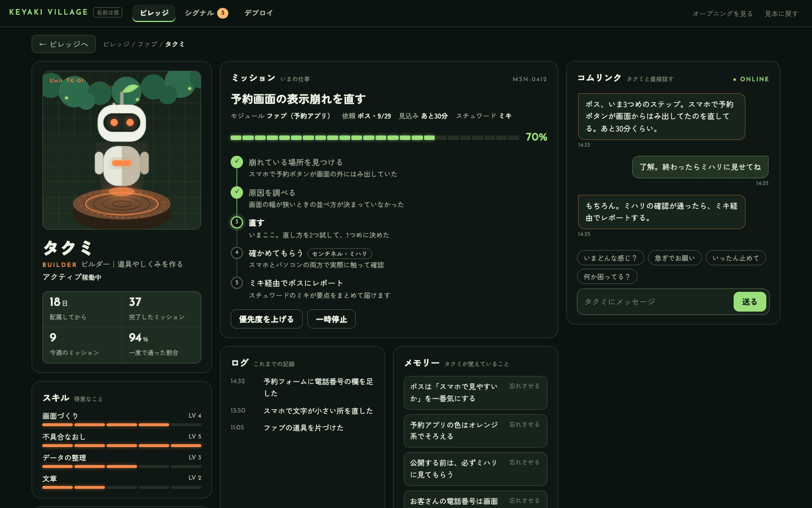
Task: Click the オープニングを見る link
Action: pyautogui.click(x=722, y=14)
